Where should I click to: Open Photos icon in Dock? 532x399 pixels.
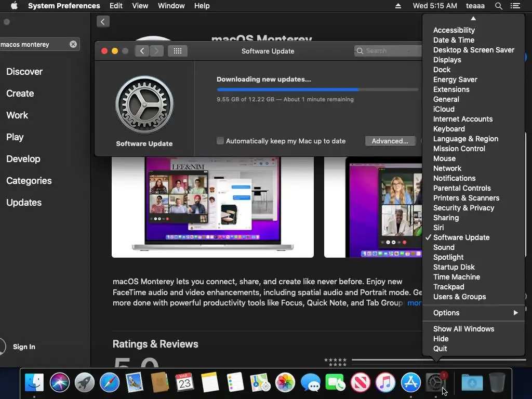285,382
